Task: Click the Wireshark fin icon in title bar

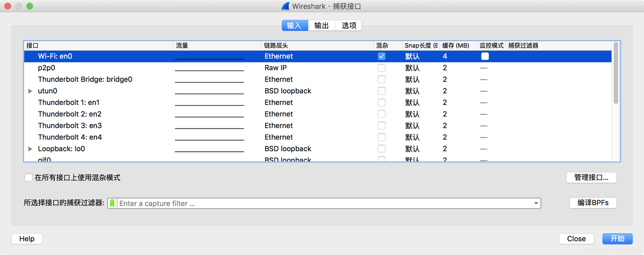Action: (x=285, y=6)
